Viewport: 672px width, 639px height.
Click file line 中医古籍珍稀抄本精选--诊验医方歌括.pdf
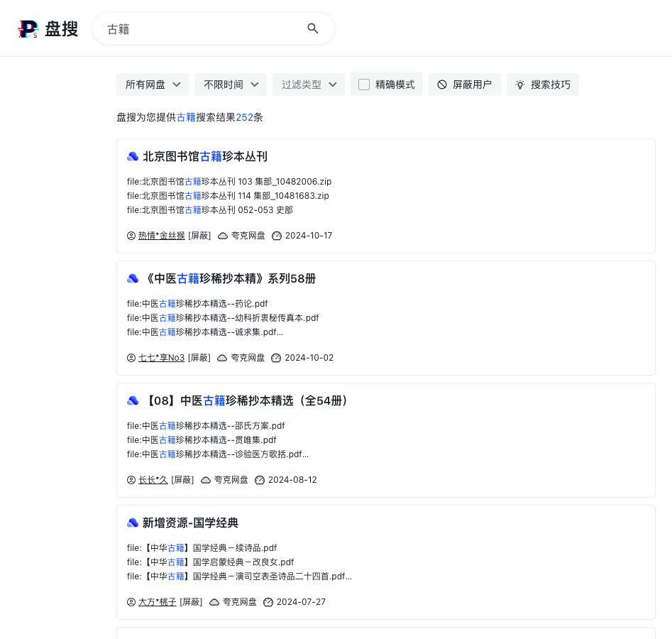(x=218, y=454)
